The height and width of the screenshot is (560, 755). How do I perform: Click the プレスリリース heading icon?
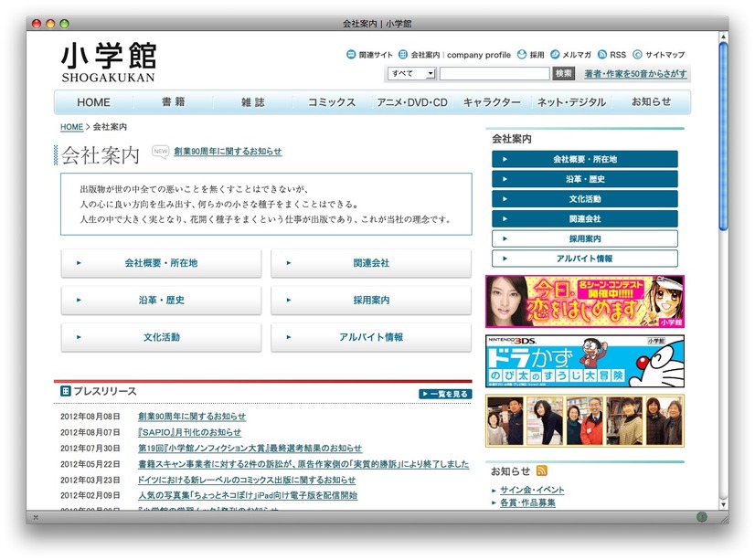[x=66, y=391]
